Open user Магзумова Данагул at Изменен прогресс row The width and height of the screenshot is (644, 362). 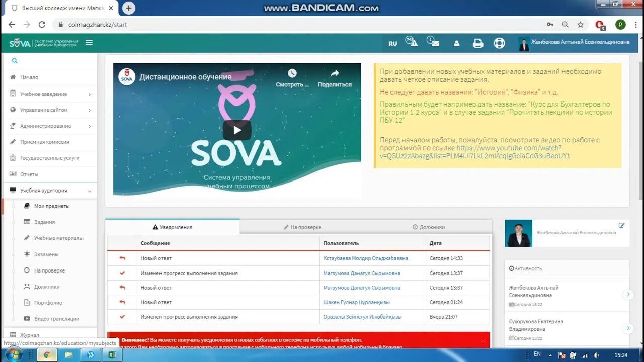point(362,273)
